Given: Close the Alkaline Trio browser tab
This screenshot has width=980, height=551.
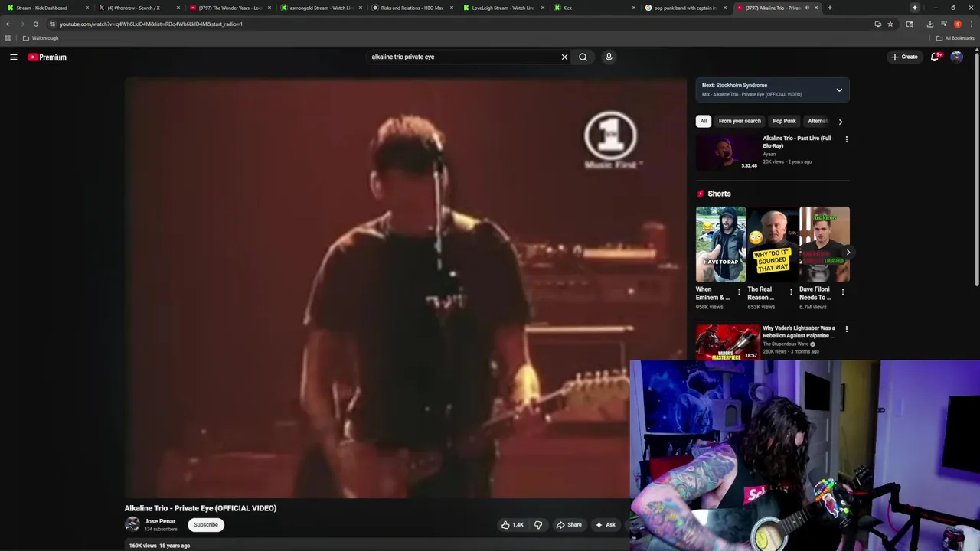Looking at the screenshot, I should tap(816, 8).
